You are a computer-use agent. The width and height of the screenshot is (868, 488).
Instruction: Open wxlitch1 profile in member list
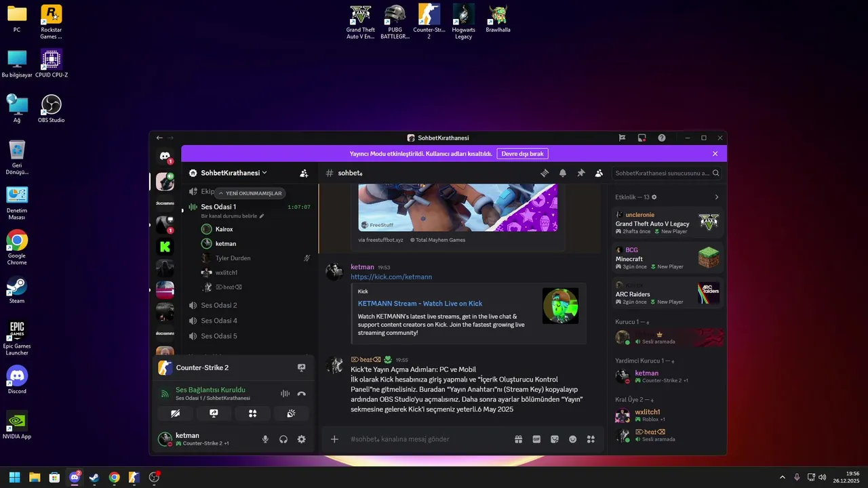667,415
